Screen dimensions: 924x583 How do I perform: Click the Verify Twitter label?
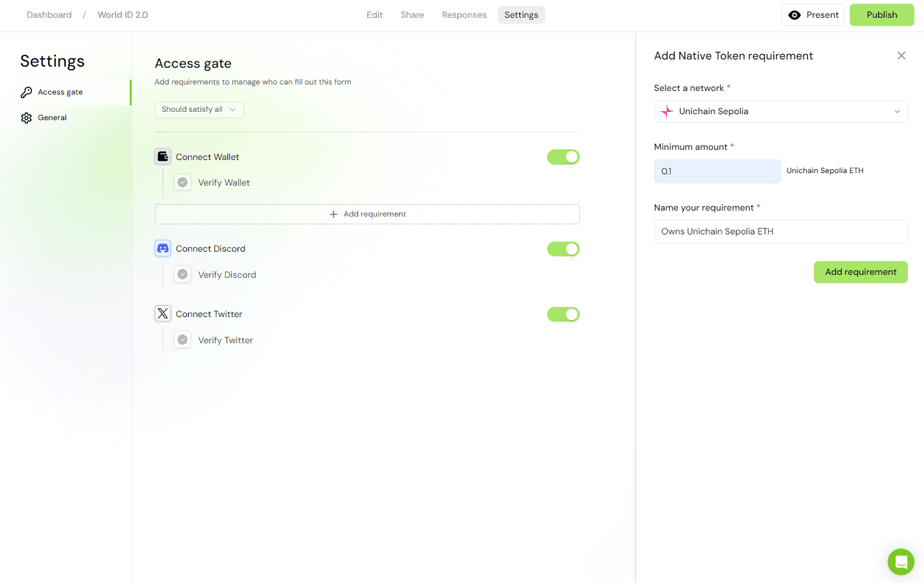[226, 340]
